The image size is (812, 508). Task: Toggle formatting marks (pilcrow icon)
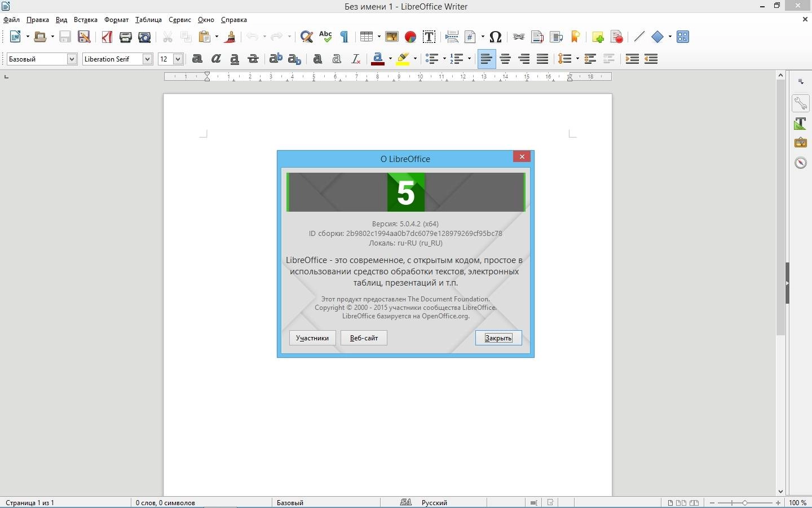345,37
